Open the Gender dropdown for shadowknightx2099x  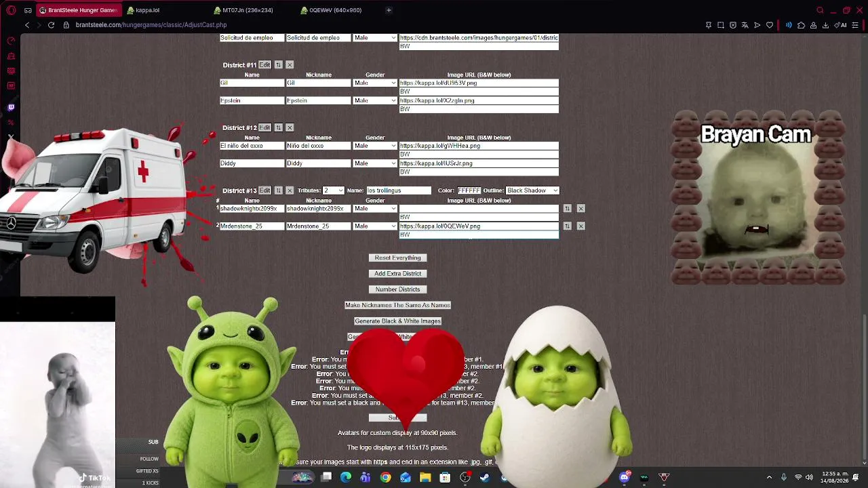[375, 209]
